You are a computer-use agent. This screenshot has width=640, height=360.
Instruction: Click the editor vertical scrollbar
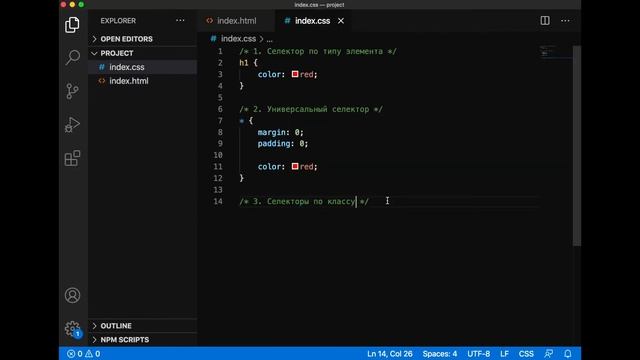[577, 145]
